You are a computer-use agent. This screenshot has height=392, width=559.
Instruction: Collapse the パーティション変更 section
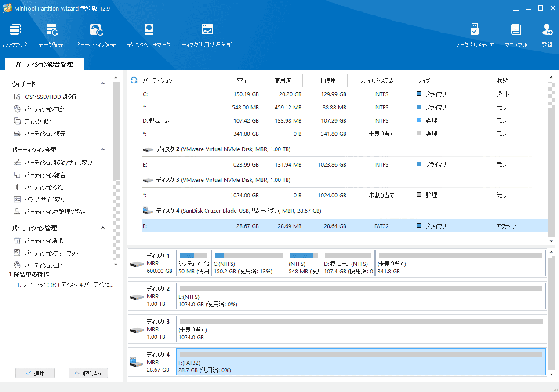(103, 149)
